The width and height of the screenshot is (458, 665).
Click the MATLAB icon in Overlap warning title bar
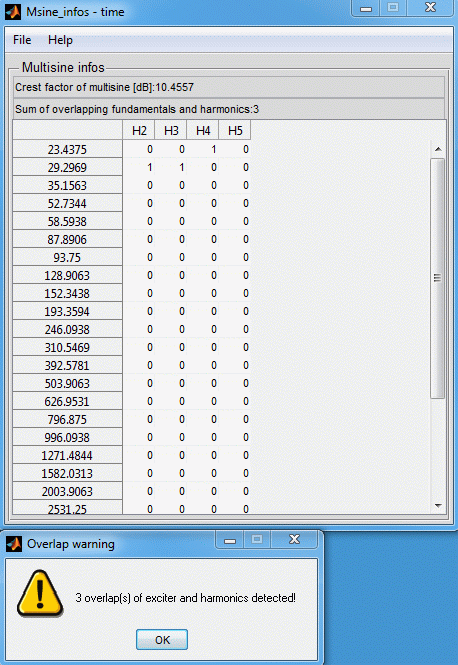coord(14,544)
